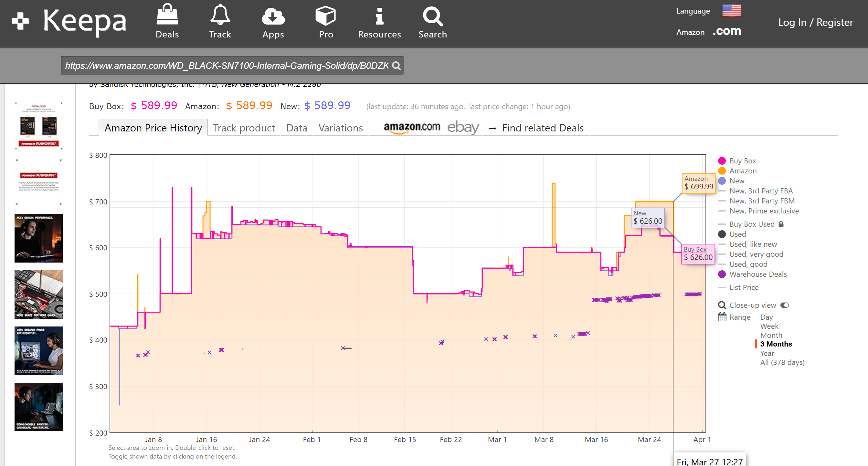
Task: Open the product page via amazon.com logo
Action: coord(412,128)
